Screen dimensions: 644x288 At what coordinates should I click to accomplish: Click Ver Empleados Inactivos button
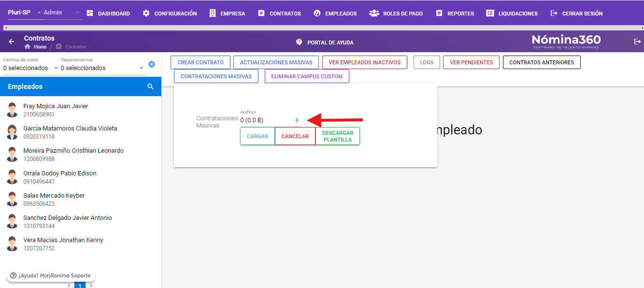[365, 62]
